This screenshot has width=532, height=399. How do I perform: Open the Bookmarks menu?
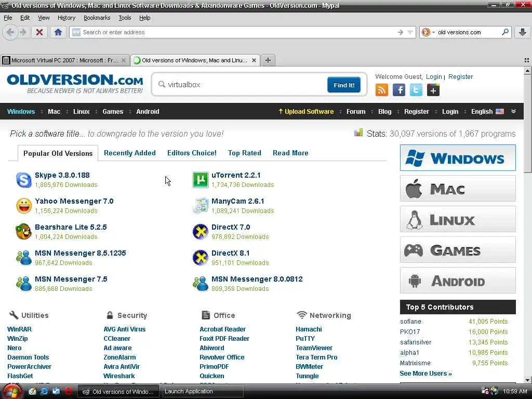(97, 18)
